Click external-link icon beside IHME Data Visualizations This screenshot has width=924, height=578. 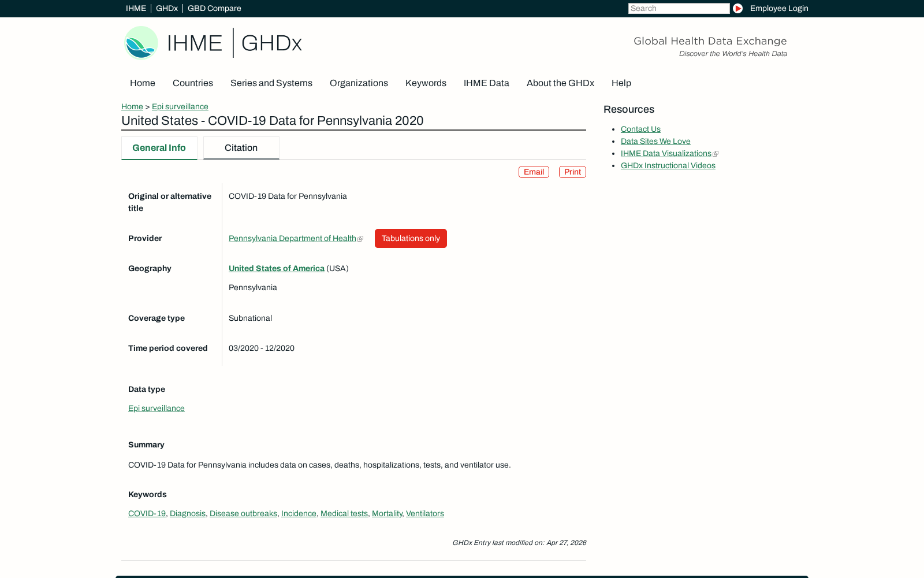pos(716,154)
